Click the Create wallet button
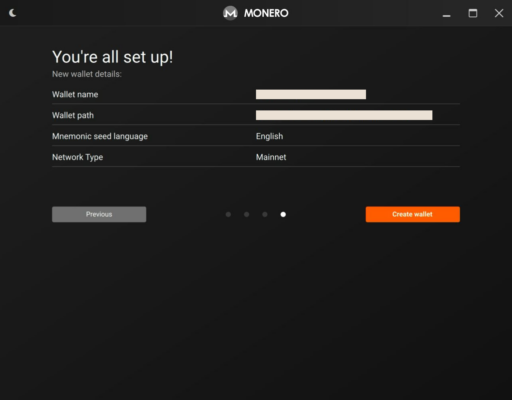 click(x=413, y=214)
